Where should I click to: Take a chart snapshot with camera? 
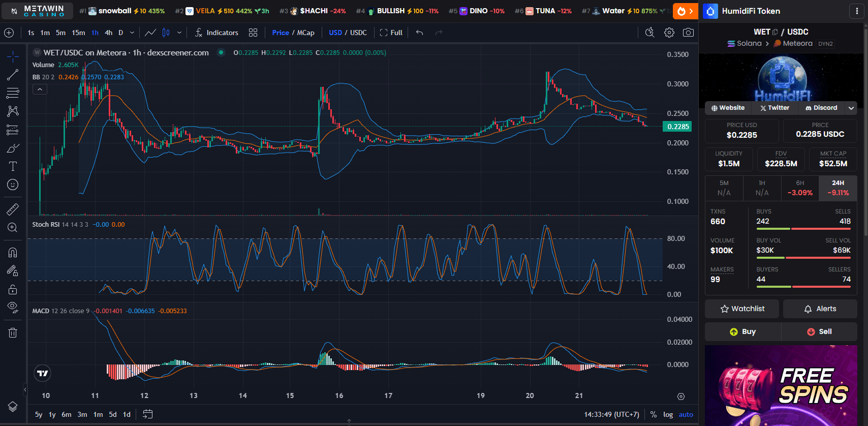[x=688, y=33]
